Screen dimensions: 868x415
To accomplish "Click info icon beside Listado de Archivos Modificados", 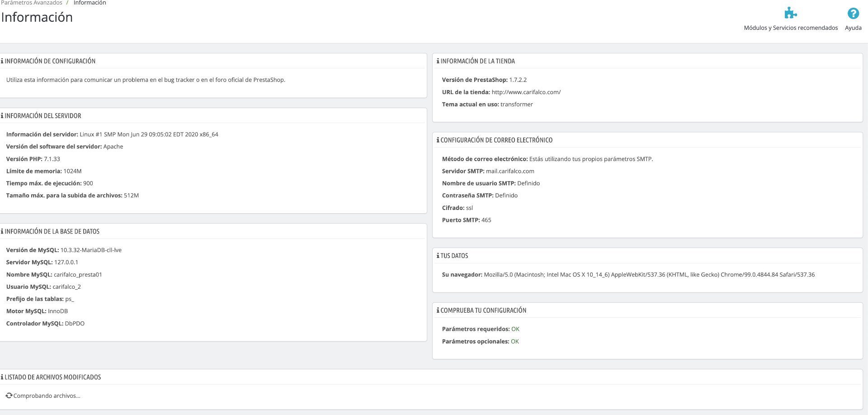I will pyautogui.click(x=2, y=377).
